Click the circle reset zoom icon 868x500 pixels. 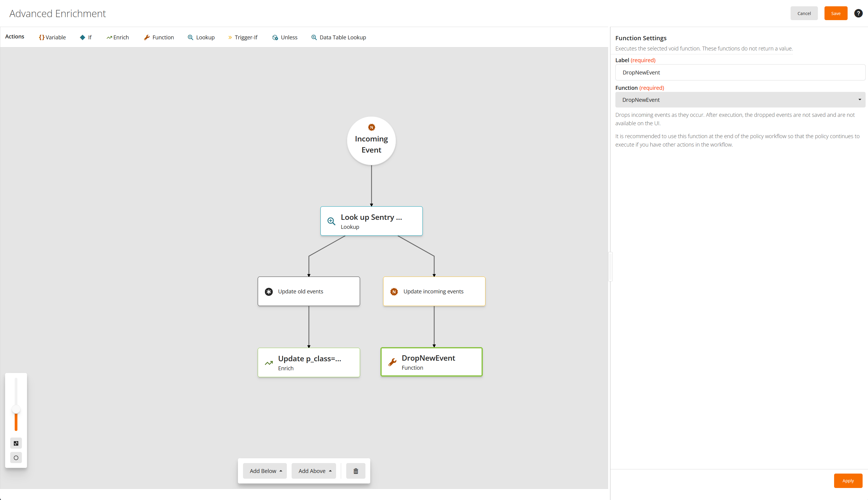(x=16, y=458)
